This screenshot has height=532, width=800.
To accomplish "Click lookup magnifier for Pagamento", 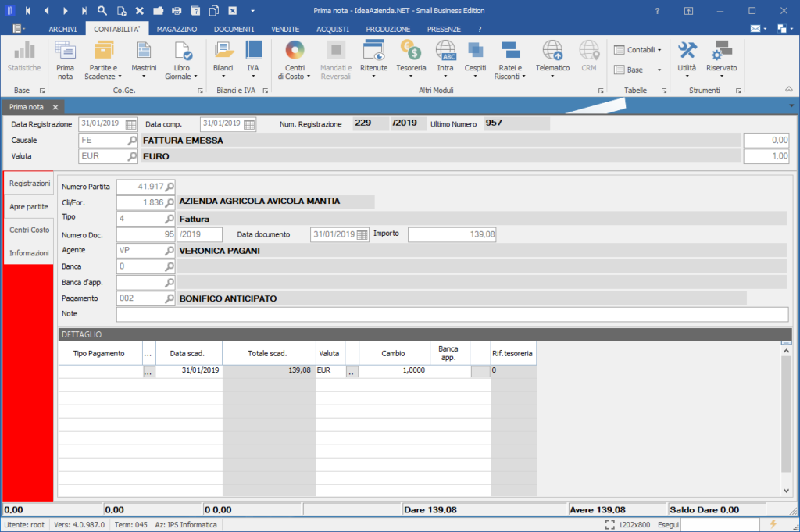I will (170, 298).
